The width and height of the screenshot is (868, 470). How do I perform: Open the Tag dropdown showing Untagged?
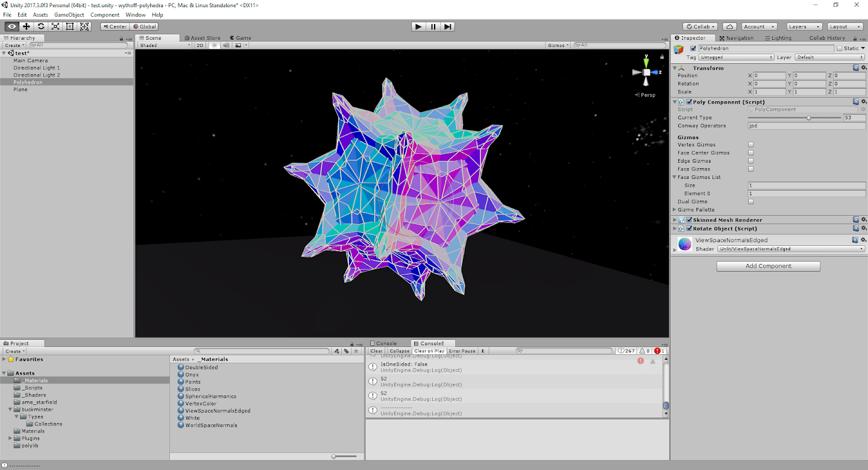[737, 57]
